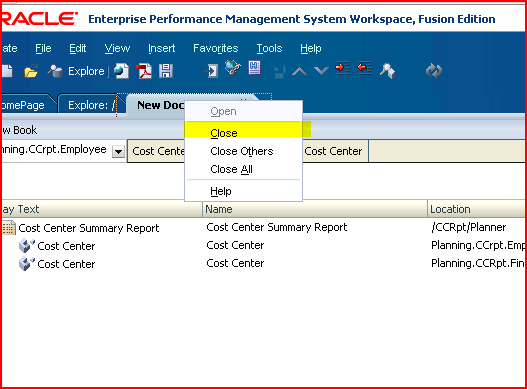Click the Refresh arrows icon
The image size is (527, 389).
(434, 71)
